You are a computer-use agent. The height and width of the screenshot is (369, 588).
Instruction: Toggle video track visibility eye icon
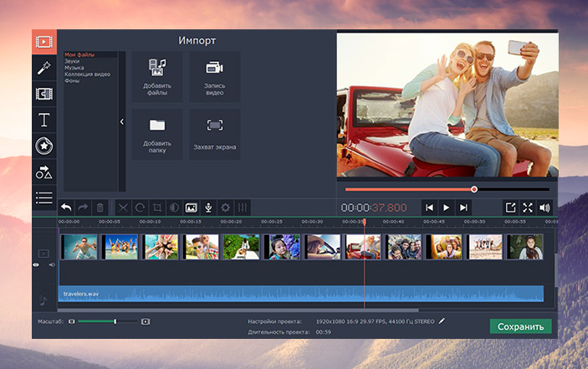36,264
